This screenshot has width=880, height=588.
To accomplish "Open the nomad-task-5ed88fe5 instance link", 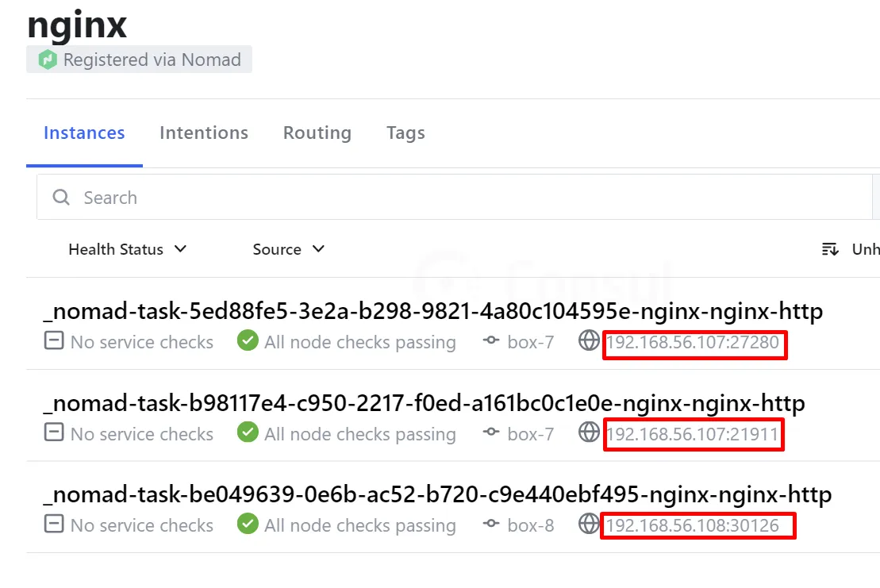I will (432, 311).
